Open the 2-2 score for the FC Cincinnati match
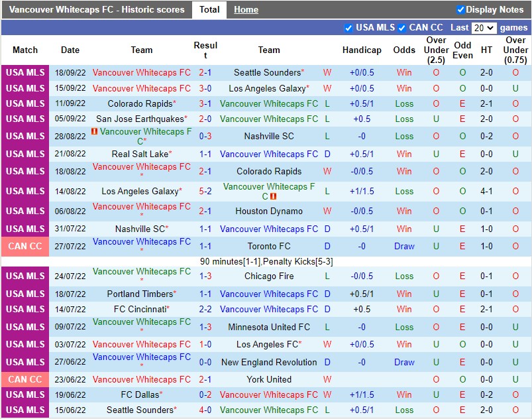Viewport: 532px width, 419px height. click(x=205, y=310)
